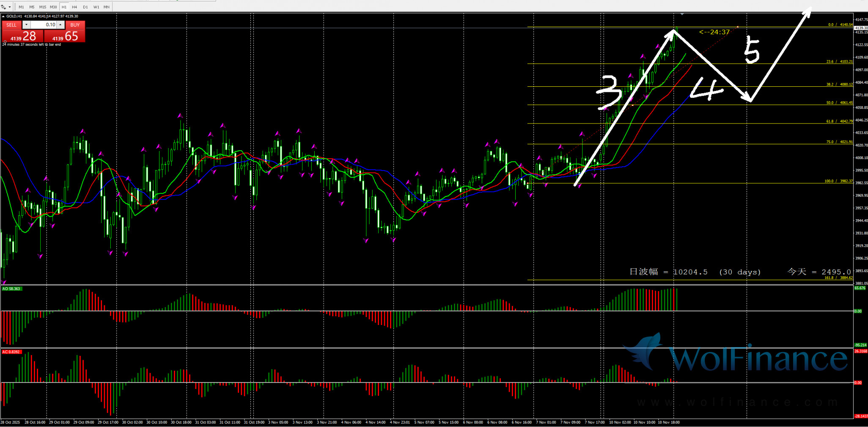
Task: Open the dropdown arrow beside templates icon
Action: (9, 7)
